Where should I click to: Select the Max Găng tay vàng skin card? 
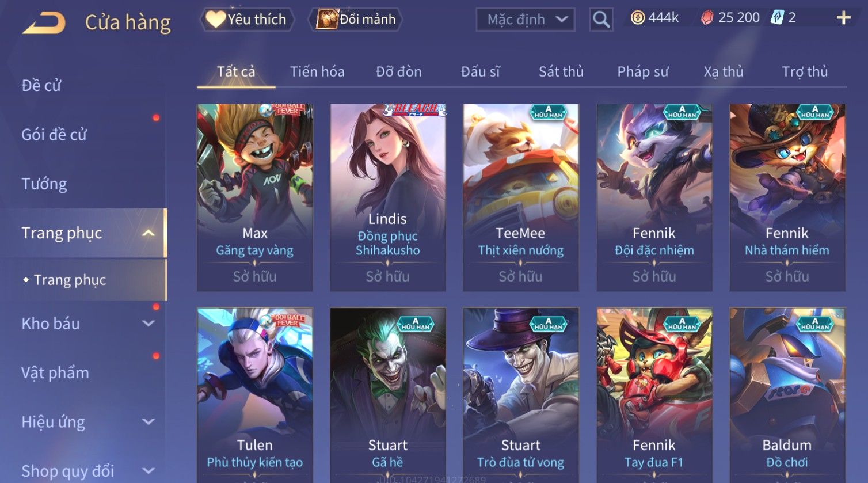click(x=255, y=197)
